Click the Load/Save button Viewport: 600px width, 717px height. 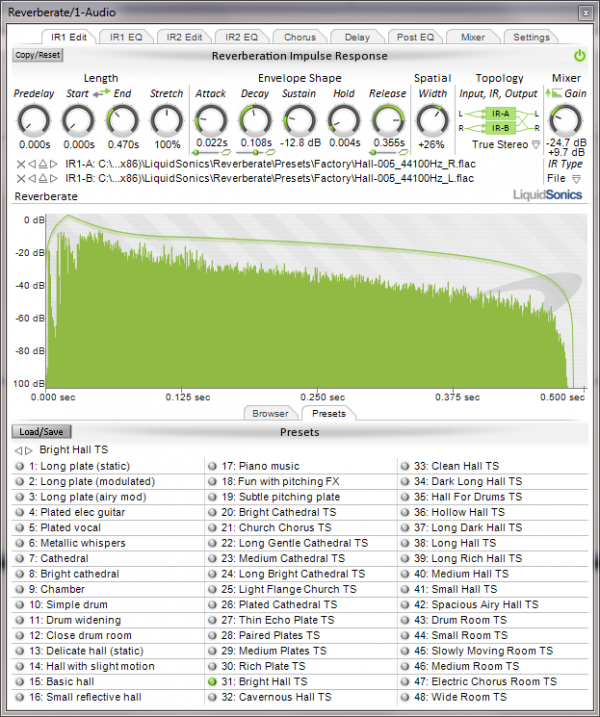41,432
